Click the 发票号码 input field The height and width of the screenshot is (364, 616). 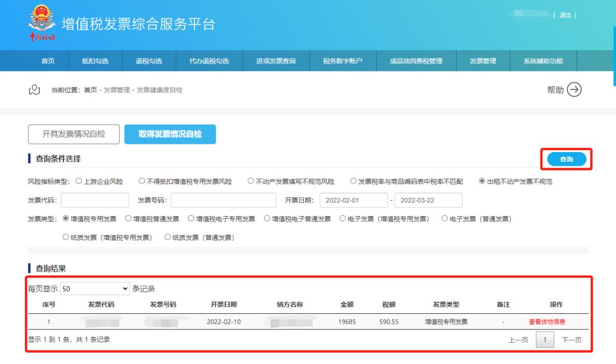(224, 200)
